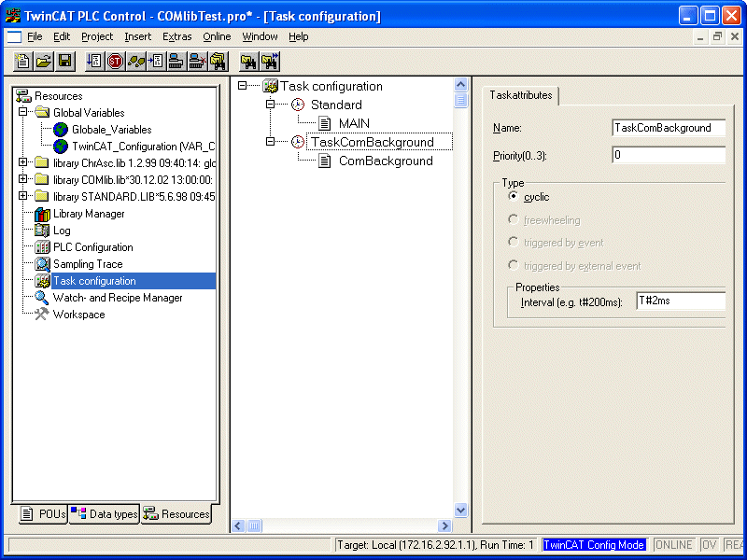Click the Interval input field showing T#2ms
This screenshot has width=747, height=560.
681,301
